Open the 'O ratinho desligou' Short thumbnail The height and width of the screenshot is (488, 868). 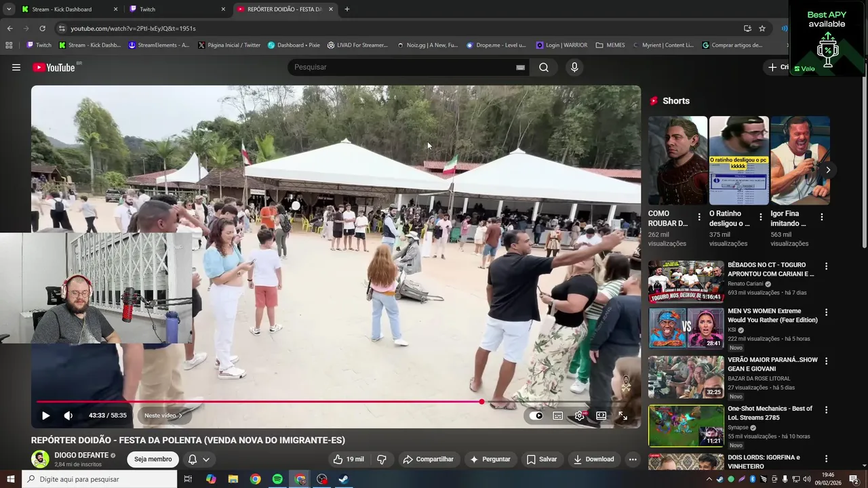point(738,161)
